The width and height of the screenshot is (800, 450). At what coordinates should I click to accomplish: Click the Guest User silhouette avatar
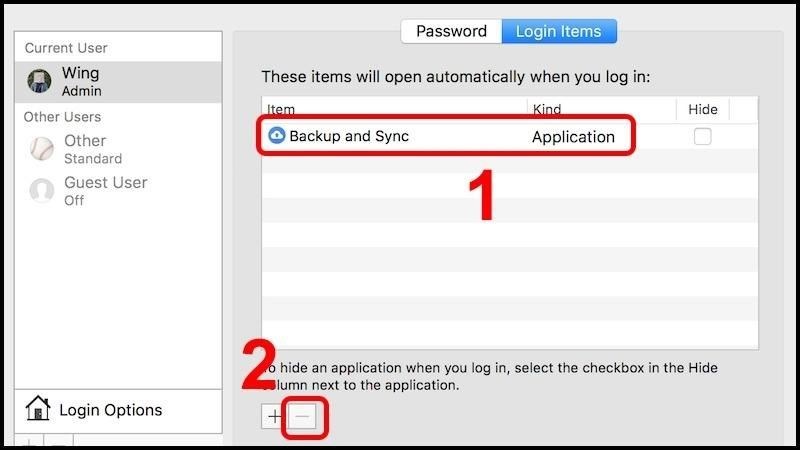pos(41,190)
